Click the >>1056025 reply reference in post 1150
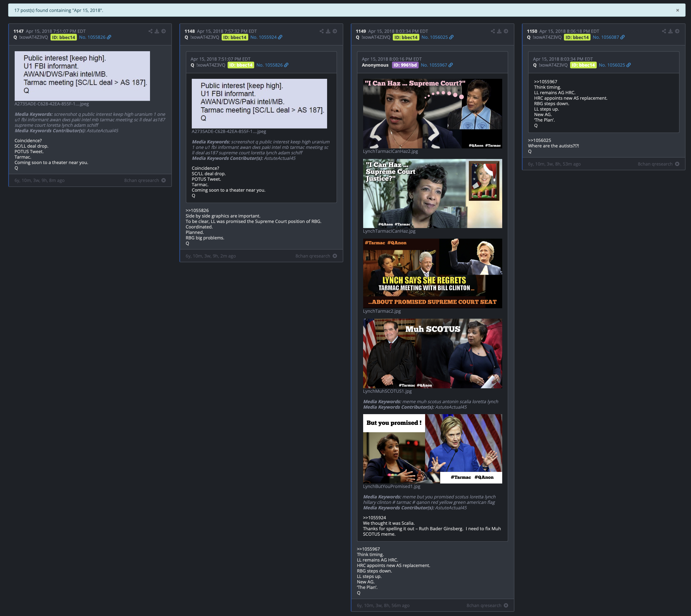Viewport: 691px width, 616px height. tap(540, 140)
